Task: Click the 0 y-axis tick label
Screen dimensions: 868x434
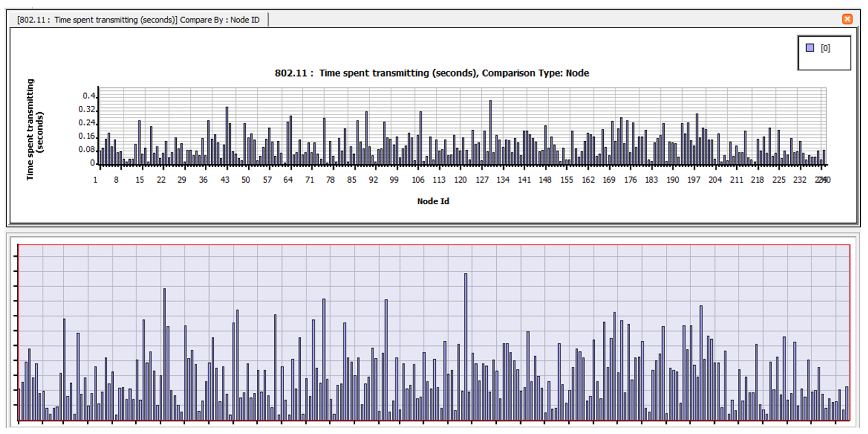Action: tap(92, 163)
